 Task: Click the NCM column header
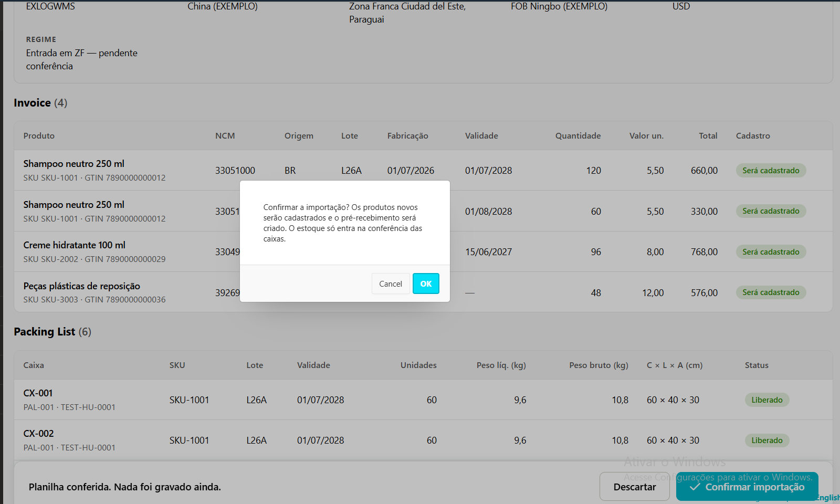point(225,135)
